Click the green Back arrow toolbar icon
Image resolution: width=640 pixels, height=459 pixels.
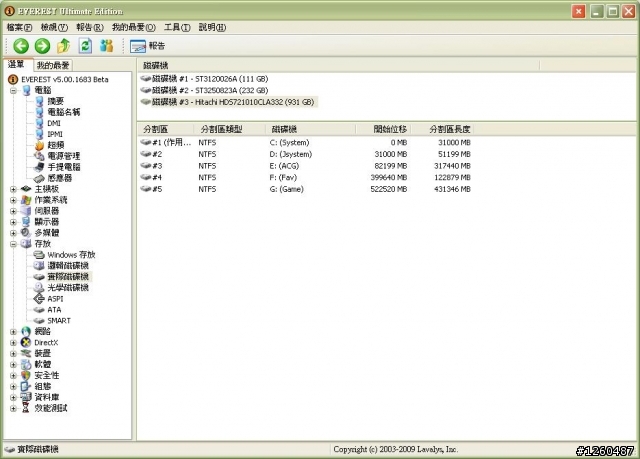coord(21,46)
